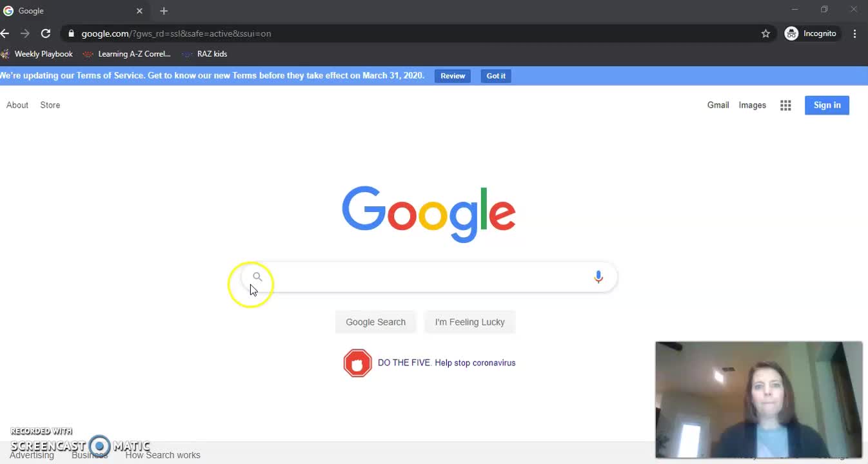Click the padlock site info icon
Screen dimensions: 868x464
[71, 34]
